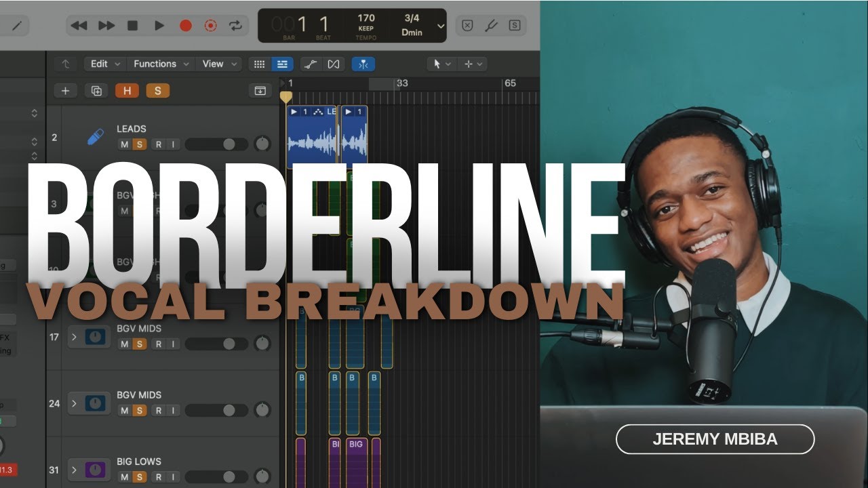Start recording with the red Record button
The width and height of the screenshot is (868, 488).
(x=185, y=26)
